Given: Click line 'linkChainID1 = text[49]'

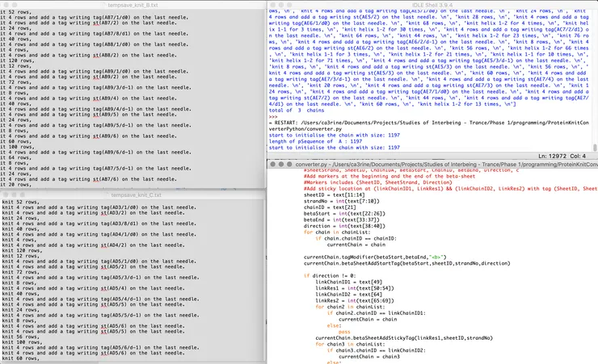Looking at the screenshot, I should 348,282.
